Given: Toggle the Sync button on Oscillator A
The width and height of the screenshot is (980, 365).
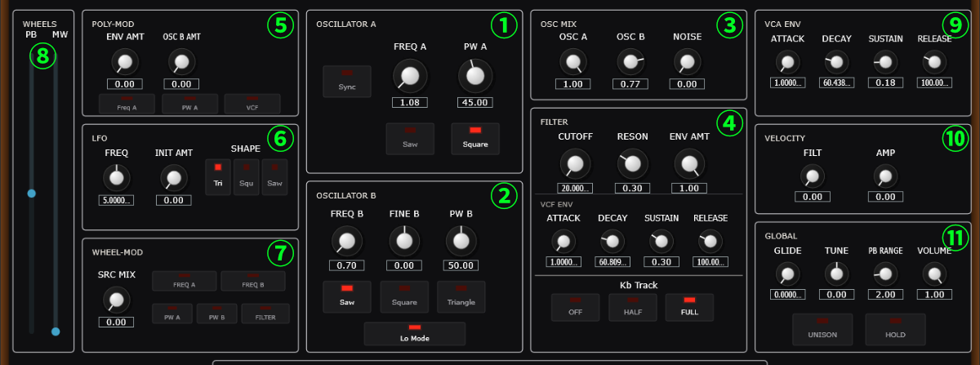Looking at the screenshot, I should click(347, 82).
